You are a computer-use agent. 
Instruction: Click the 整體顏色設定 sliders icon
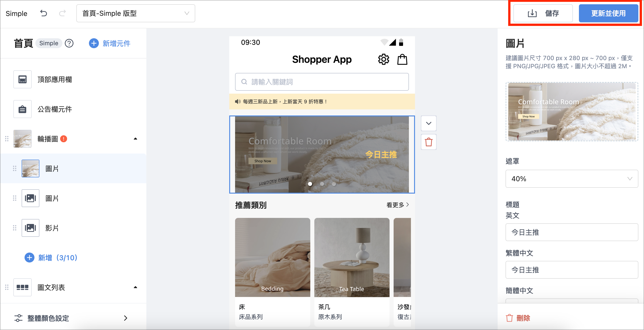[18, 318]
